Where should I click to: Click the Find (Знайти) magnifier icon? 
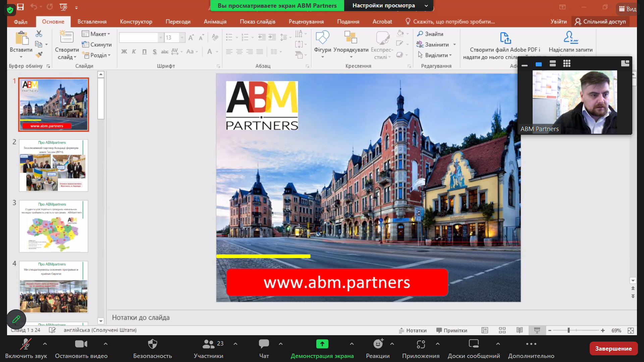(x=420, y=34)
